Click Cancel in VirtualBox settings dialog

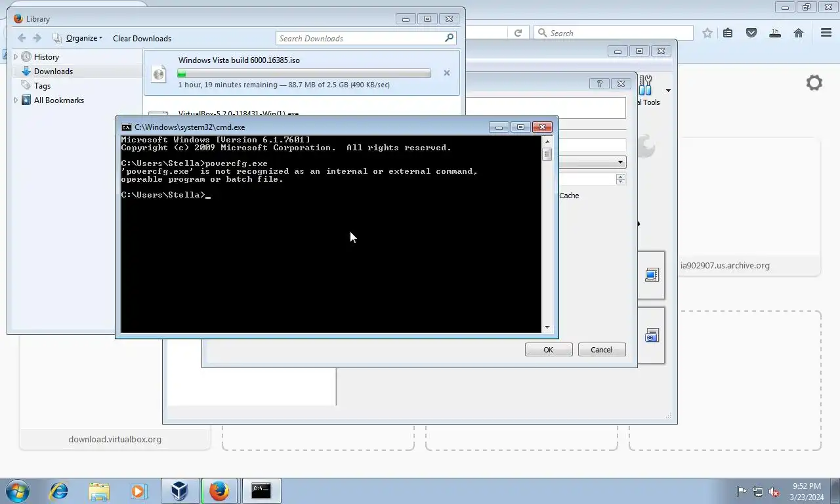[601, 350]
